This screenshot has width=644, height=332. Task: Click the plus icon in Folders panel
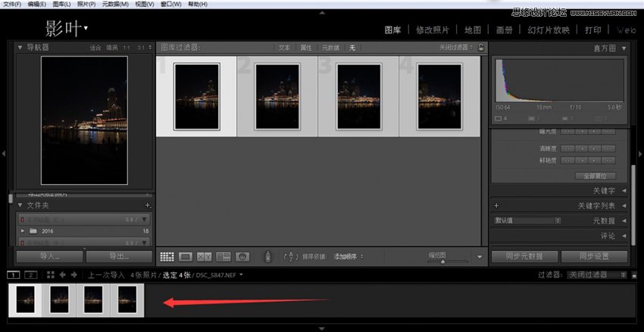tap(148, 205)
